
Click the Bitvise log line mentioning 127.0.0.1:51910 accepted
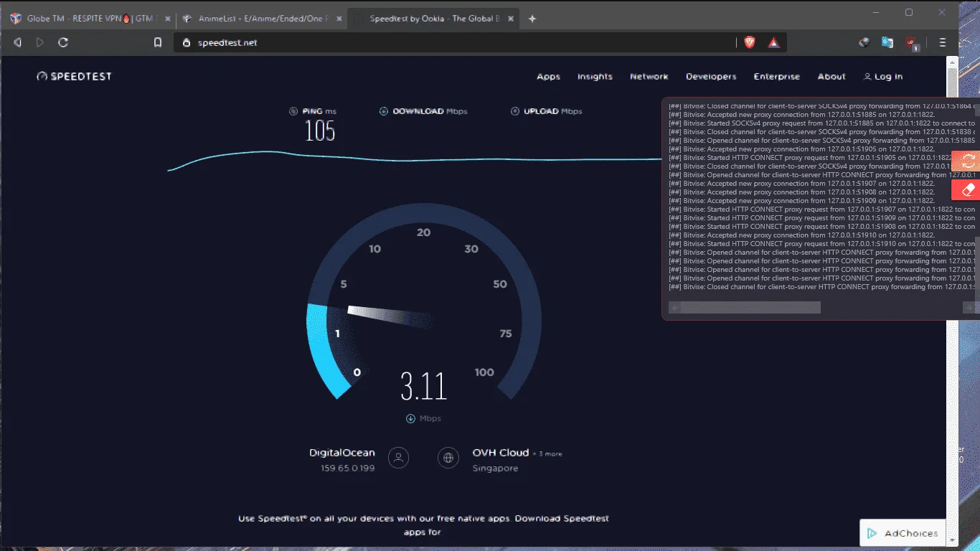801,235
